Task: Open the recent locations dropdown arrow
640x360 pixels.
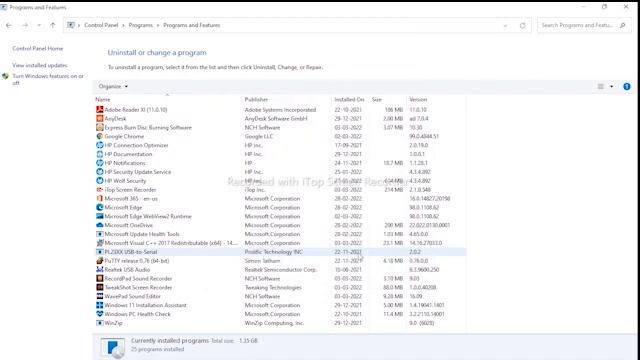Action: click(39, 25)
